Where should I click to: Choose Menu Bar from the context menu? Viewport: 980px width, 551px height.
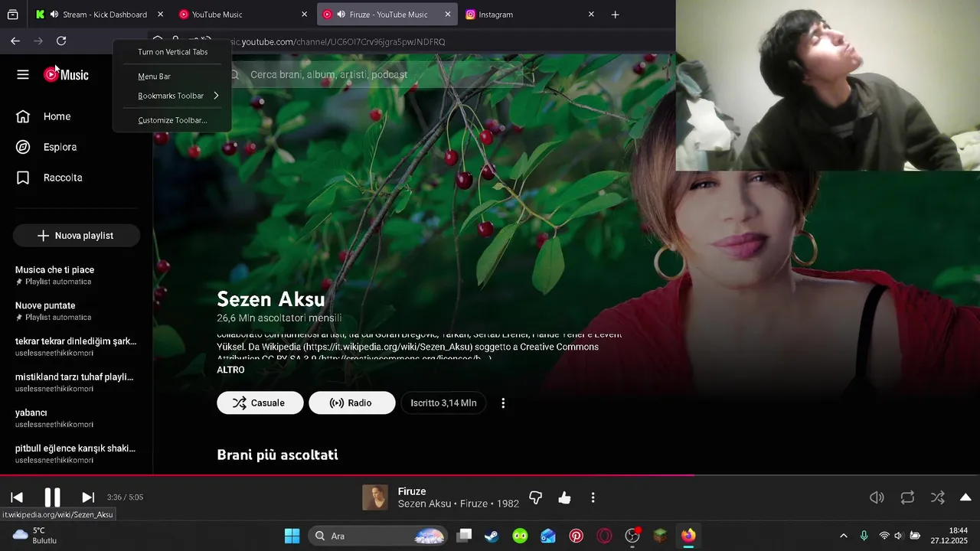coord(172,77)
